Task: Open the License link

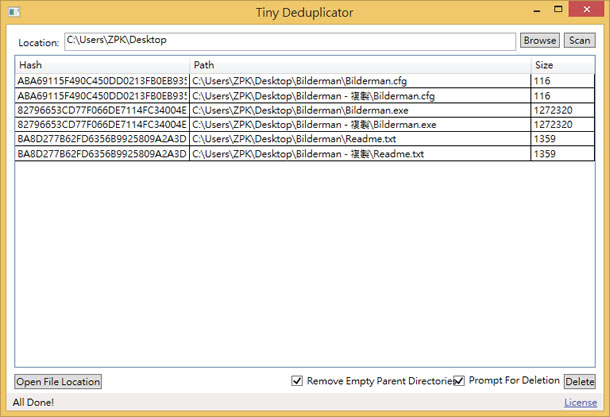Action: point(580,403)
